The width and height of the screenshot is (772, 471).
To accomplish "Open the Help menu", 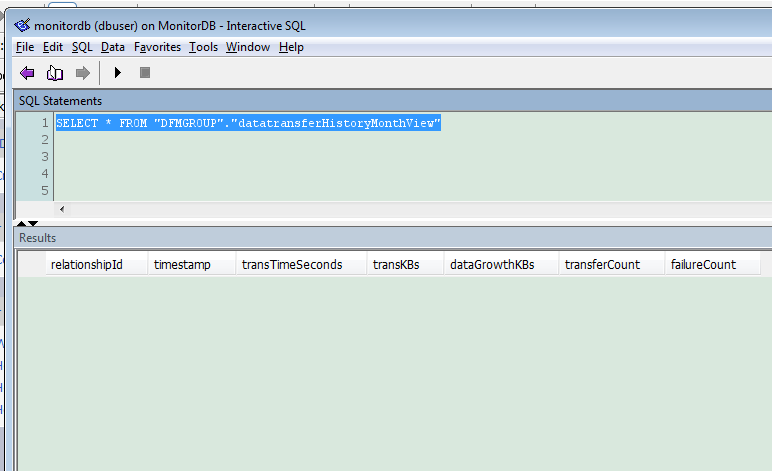I will pyautogui.click(x=291, y=47).
